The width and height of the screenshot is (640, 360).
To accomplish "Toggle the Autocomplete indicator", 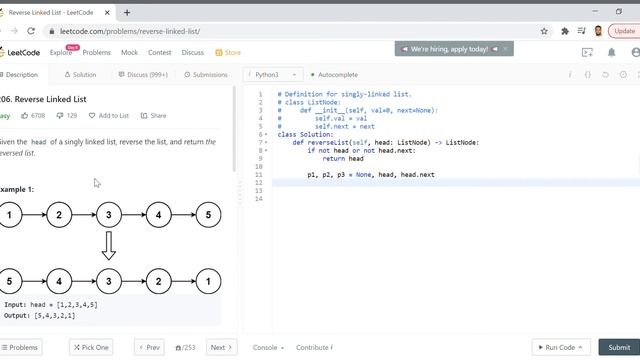I will tap(334, 75).
